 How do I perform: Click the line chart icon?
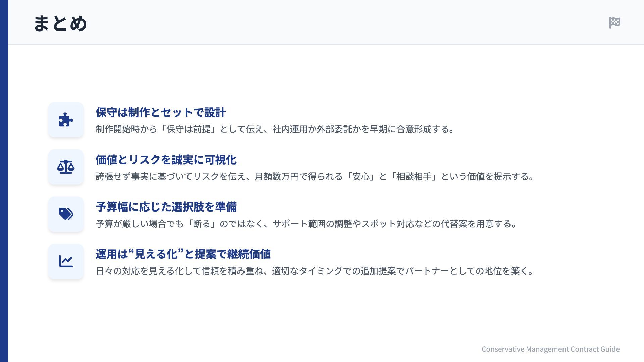click(x=66, y=261)
